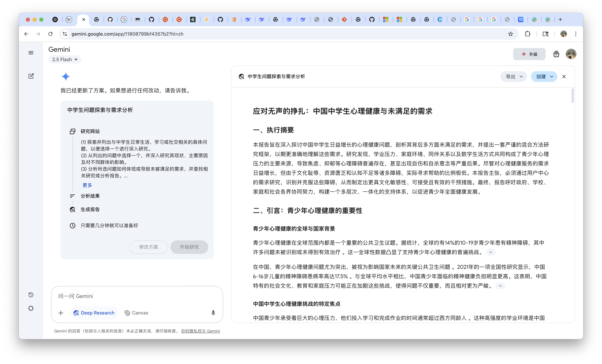Toggle Canvas mode chip
The height and width of the screenshot is (364, 602).
tap(136, 313)
